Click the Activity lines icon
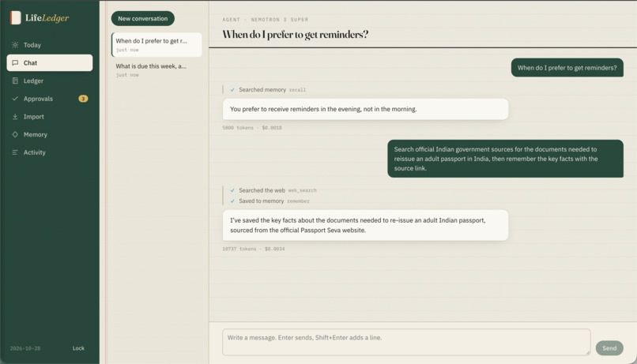 (x=15, y=152)
